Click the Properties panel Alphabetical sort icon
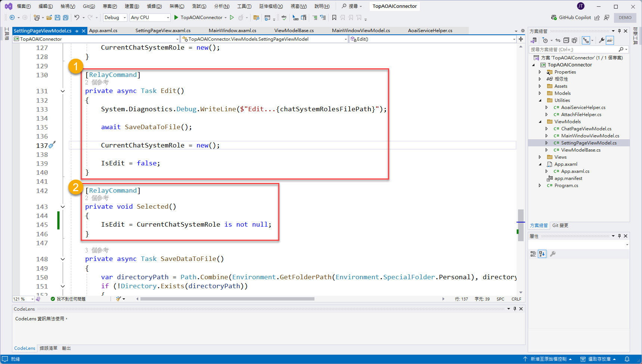Image resolution: width=642 pixels, height=364 pixels. (542, 254)
